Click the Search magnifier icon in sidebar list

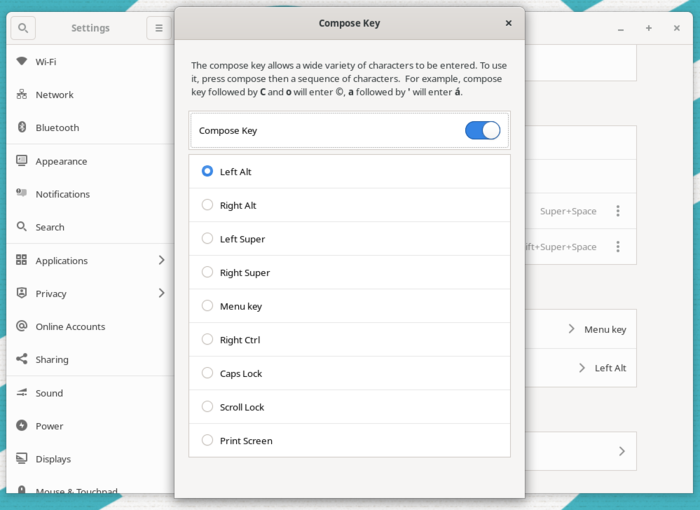(x=21, y=226)
